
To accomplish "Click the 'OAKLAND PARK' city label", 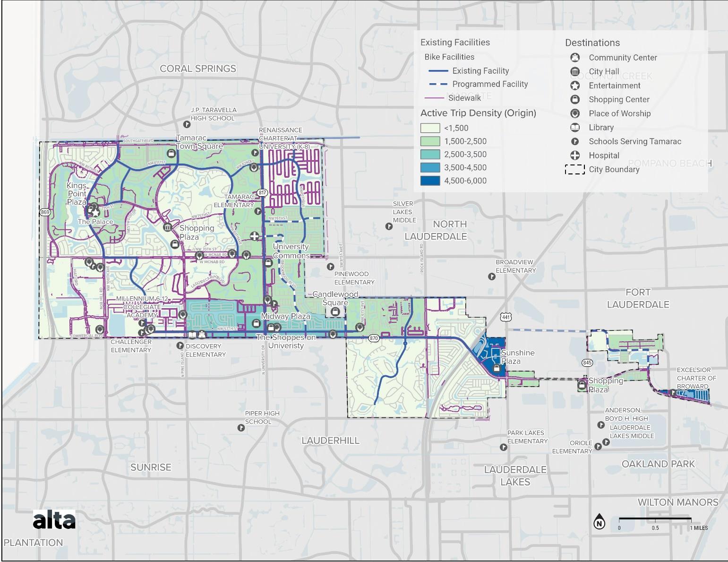I will [658, 464].
